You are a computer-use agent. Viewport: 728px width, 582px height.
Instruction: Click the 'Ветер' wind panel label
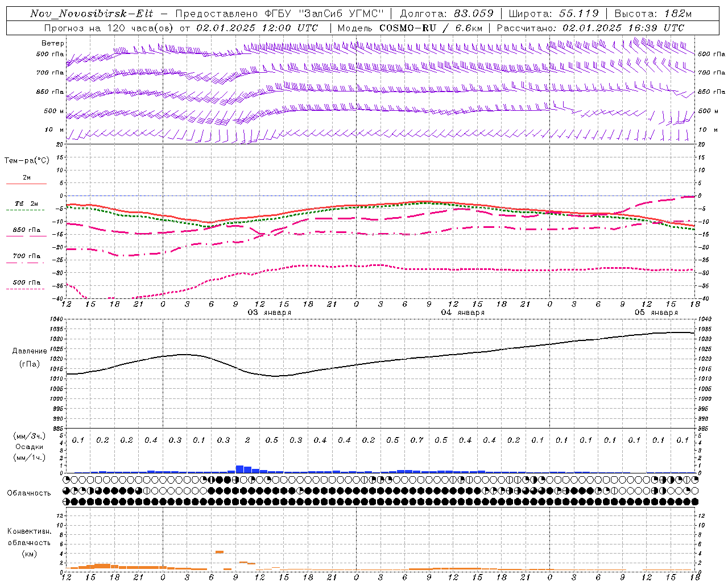click(x=53, y=43)
